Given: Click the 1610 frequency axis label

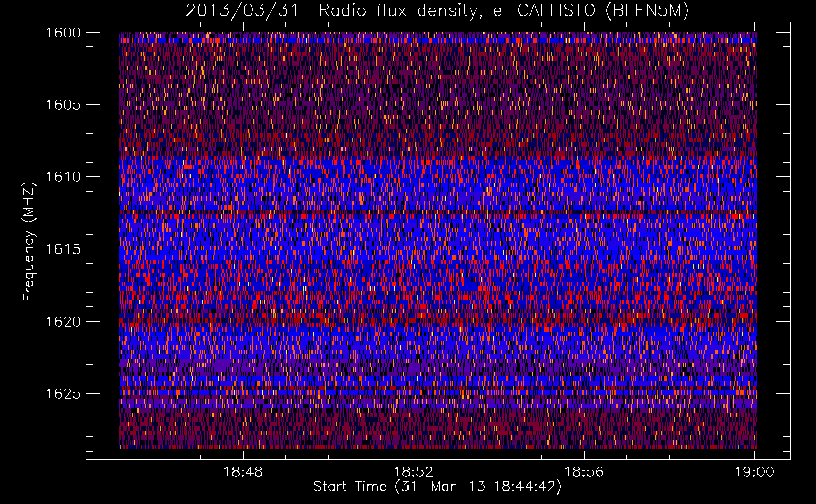Looking at the screenshot, I should [x=63, y=177].
